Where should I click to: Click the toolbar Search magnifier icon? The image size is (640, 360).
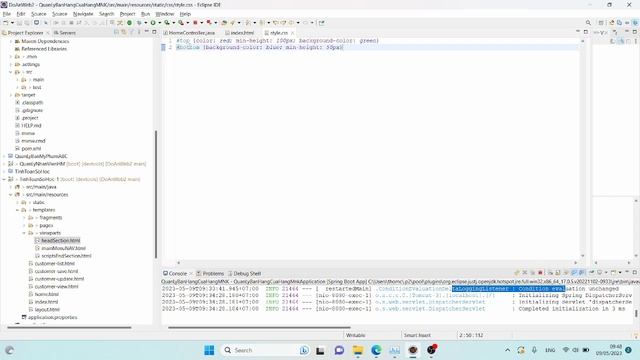tap(588, 23)
